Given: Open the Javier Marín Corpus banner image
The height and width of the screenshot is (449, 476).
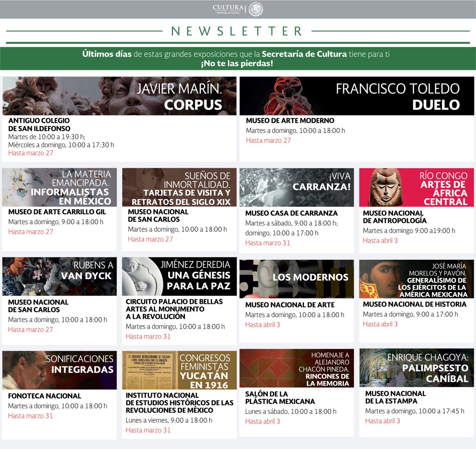Looking at the screenshot, I should 119,96.
